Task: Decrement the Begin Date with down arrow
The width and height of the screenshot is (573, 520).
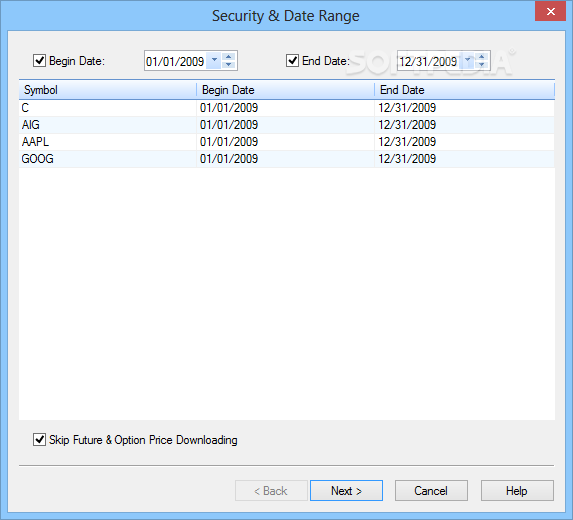Action: pos(229,65)
